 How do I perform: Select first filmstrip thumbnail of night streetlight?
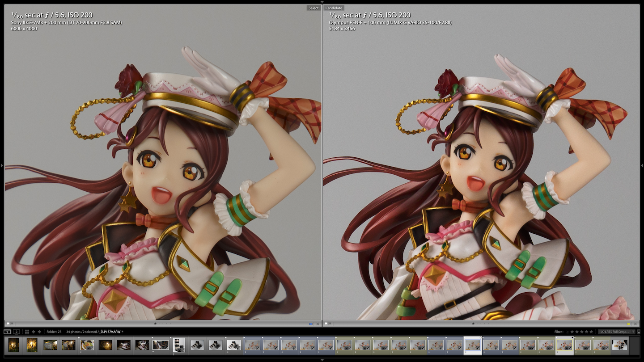[14, 345]
